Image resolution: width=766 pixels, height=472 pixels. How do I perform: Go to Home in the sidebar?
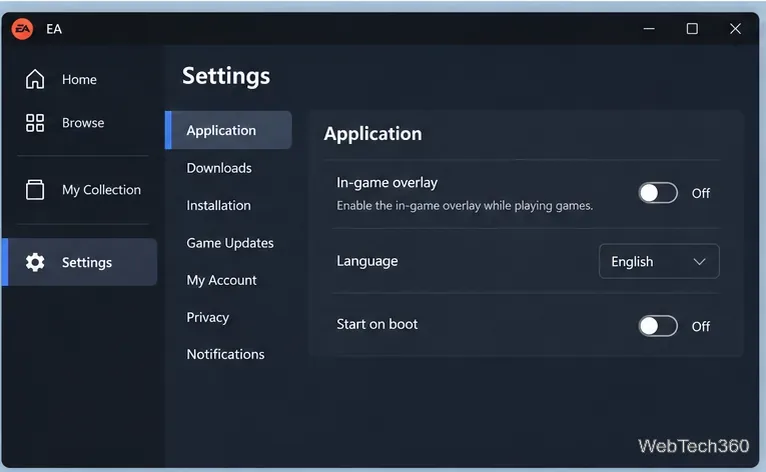pyautogui.click(x=79, y=80)
